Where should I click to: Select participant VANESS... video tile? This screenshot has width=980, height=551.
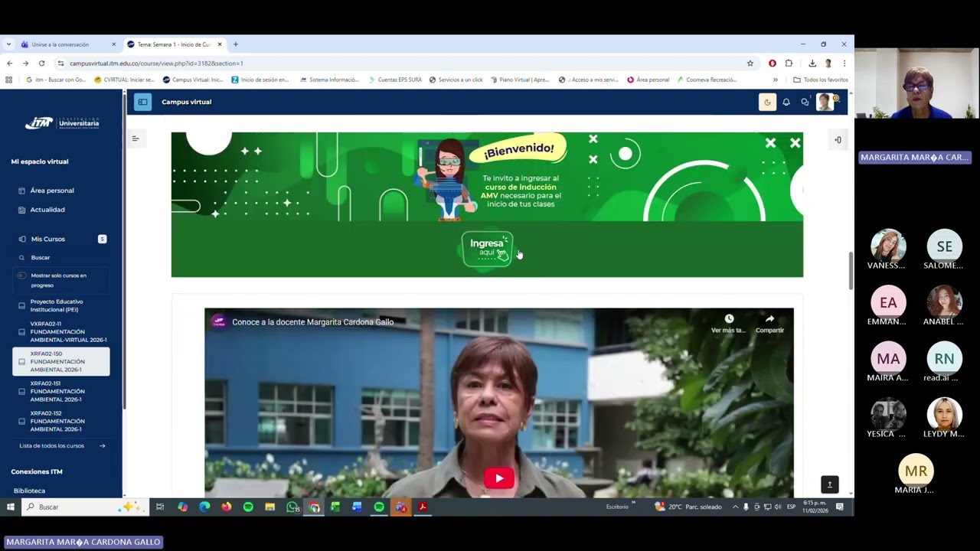coord(888,249)
